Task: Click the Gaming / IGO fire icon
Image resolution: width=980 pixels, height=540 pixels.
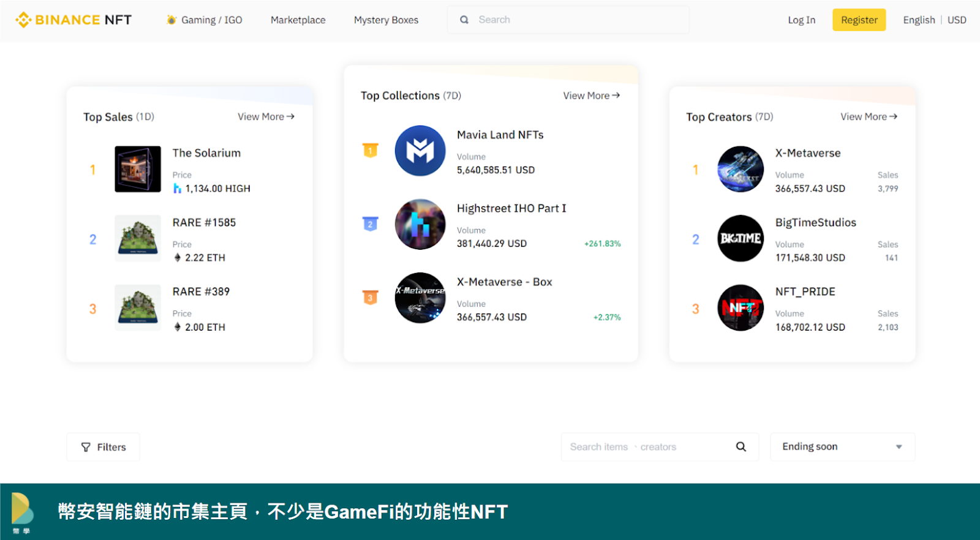Action: [171, 20]
